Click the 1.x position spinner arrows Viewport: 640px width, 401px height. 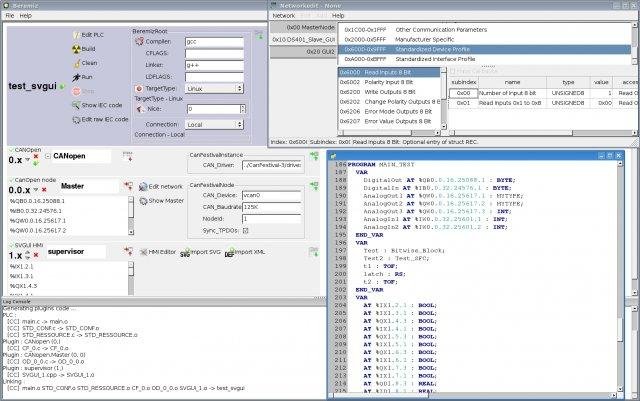(28, 256)
